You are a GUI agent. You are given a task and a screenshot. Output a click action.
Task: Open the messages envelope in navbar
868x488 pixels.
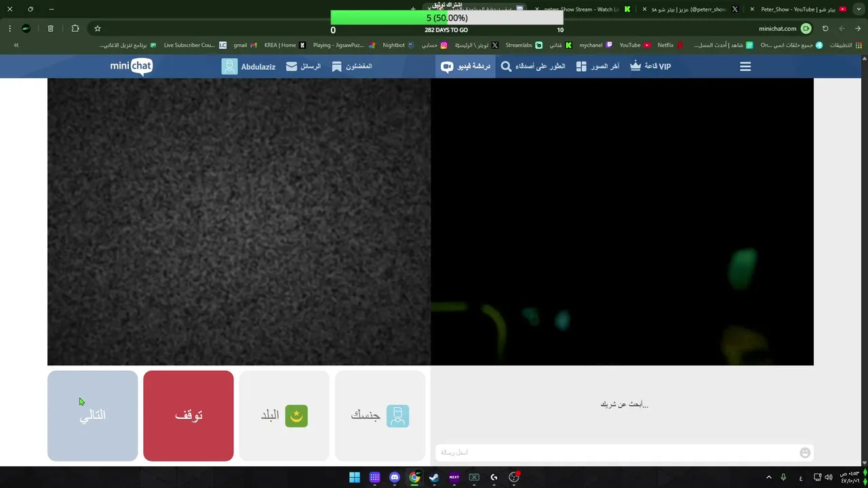pyautogui.click(x=292, y=66)
